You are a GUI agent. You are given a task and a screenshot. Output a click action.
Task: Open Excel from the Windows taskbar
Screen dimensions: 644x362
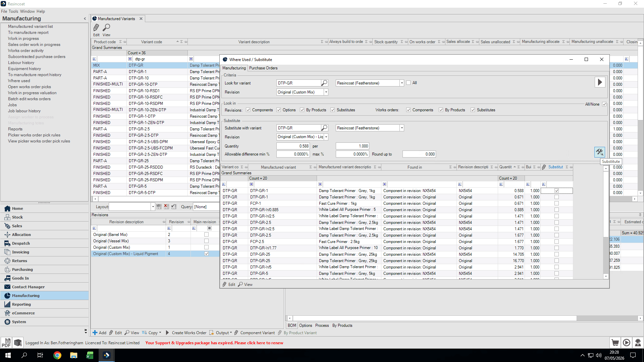(x=90, y=355)
